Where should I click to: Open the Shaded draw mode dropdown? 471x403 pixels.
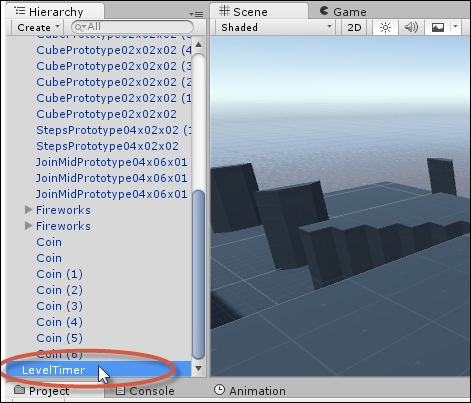(x=276, y=27)
